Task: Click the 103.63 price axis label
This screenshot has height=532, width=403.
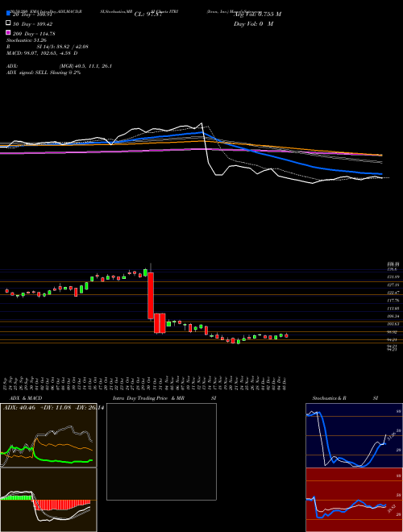Action: tap(393, 324)
